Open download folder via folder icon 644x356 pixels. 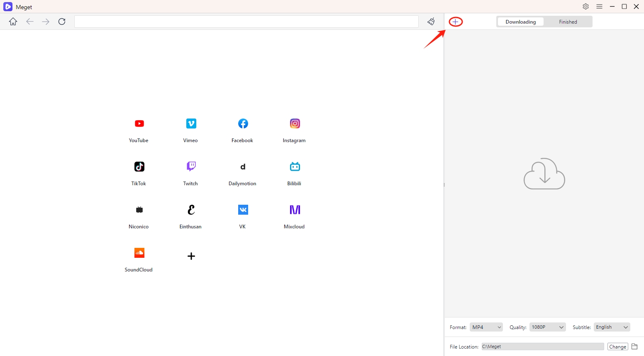634,346
